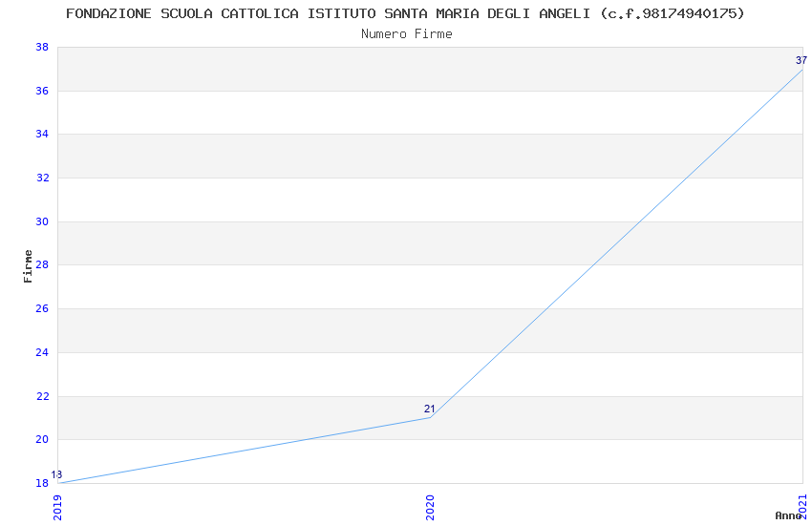
Task: Select the y-axis label 30
Action: (42, 221)
